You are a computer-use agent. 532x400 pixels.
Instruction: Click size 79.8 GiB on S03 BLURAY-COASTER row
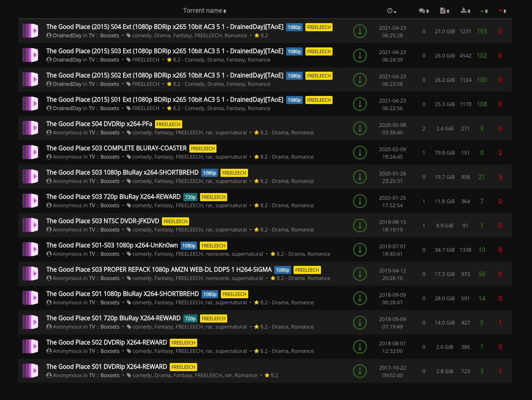pyautogui.click(x=445, y=153)
